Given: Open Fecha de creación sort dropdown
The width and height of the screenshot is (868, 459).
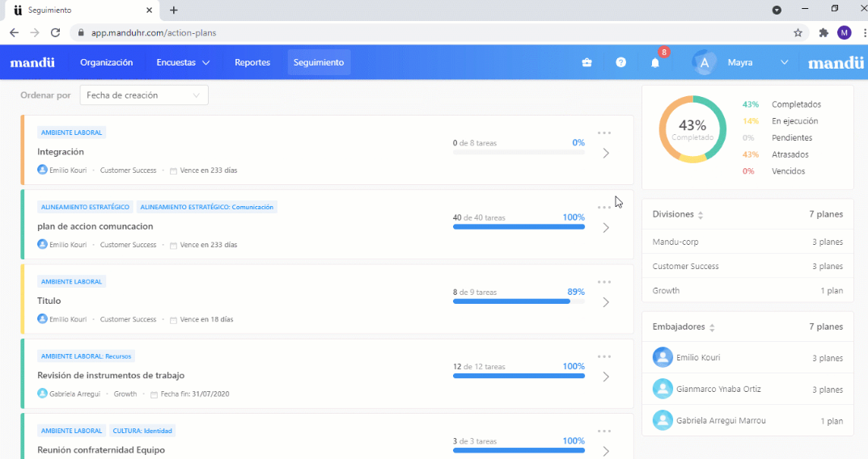Looking at the screenshot, I should tap(144, 95).
